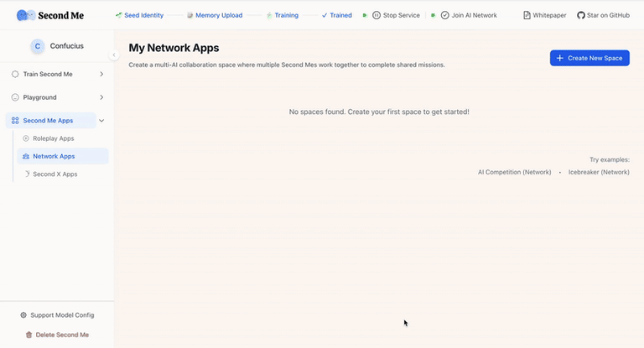Viewport: 644px width, 348px height.
Task: Click the Network Apps people icon
Action: (26, 156)
